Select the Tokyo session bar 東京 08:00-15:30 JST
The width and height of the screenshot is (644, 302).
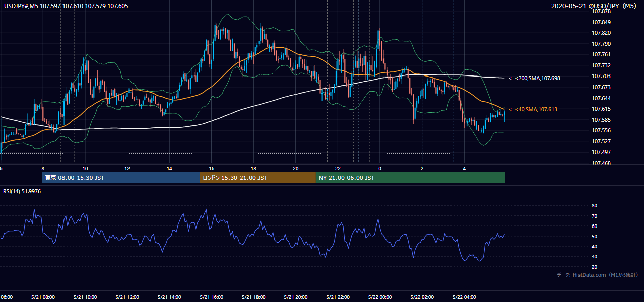[121, 178]
